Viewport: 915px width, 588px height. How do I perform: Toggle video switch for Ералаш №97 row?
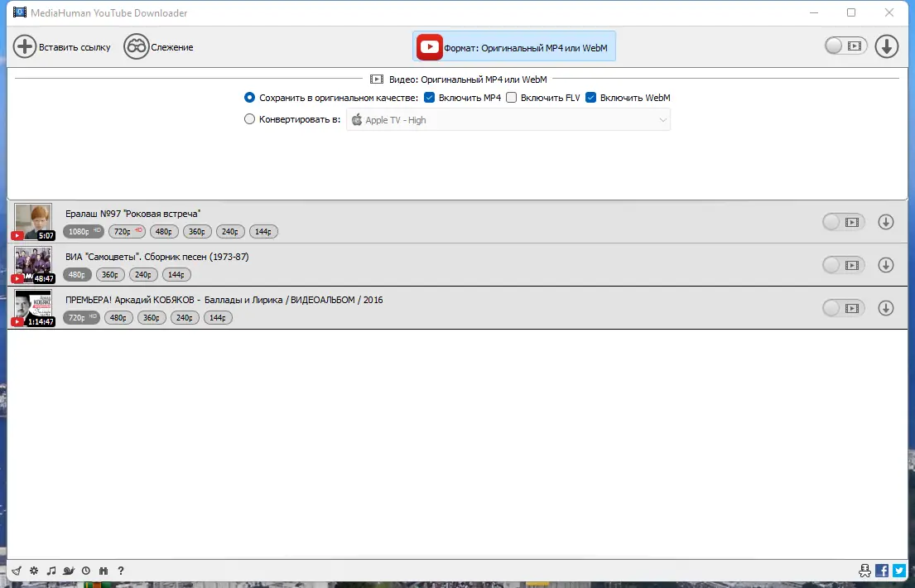(843, 222)
